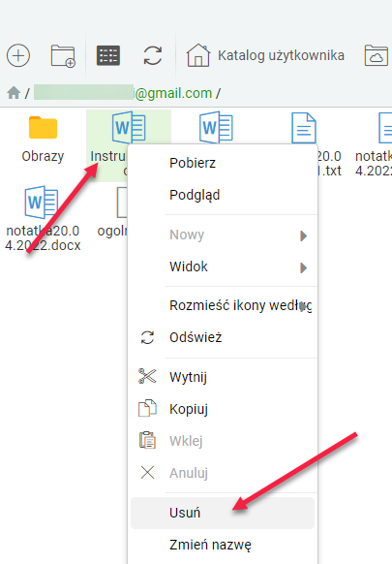Viewport: 392px width, 564px height.
Task: Choose Pobierz from the context menu
Action: [x=223, y=163]
